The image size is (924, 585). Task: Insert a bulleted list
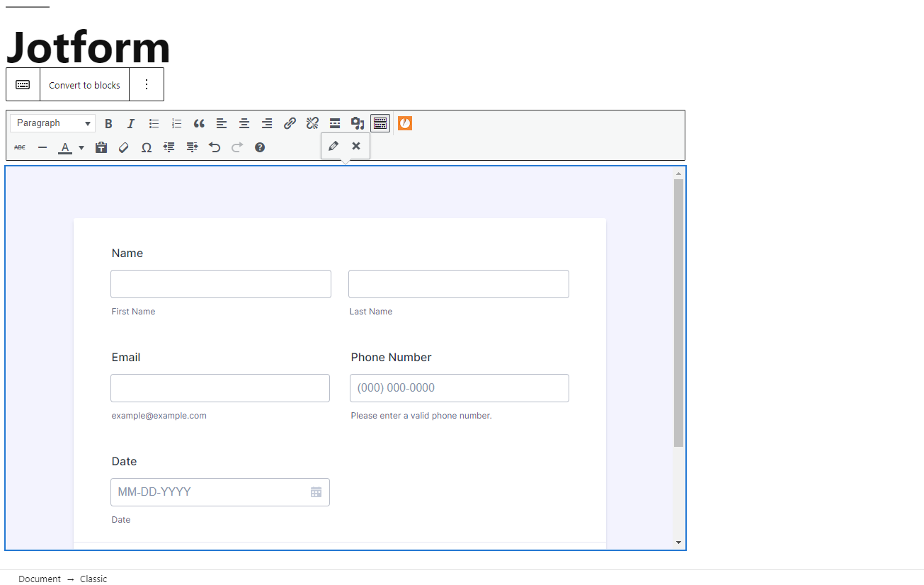[x=154, y=123]
